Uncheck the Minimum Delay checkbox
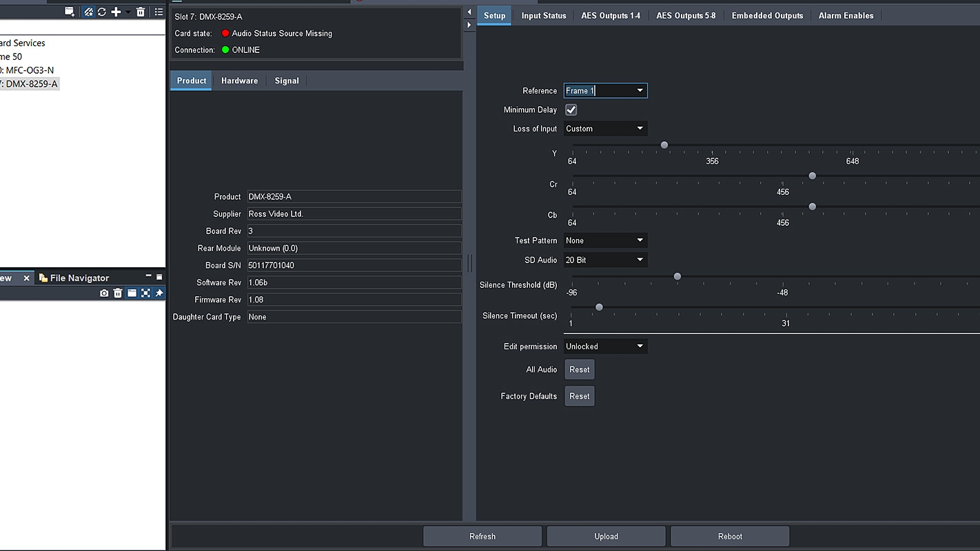 click(571, 110)
